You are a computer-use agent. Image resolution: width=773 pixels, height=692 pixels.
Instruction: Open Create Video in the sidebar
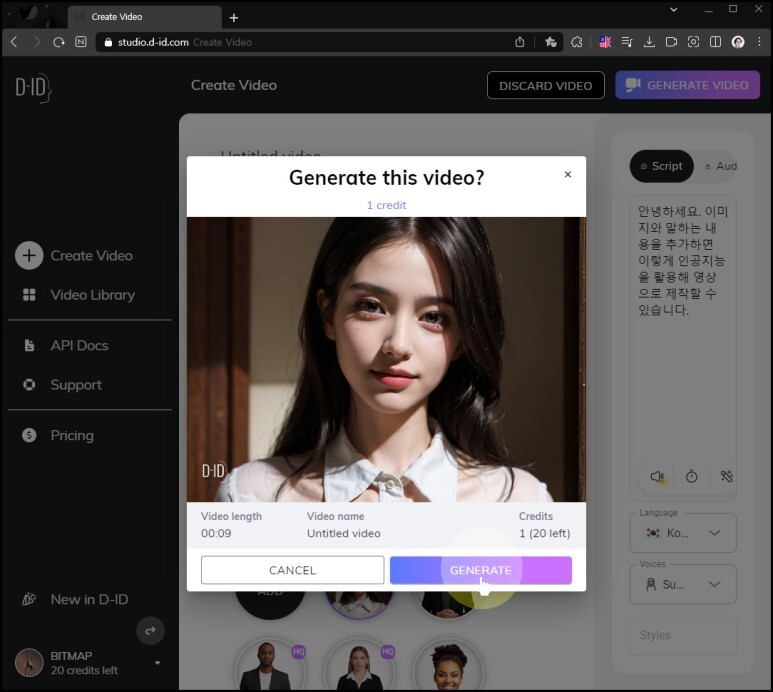click(x=91, y=255)
